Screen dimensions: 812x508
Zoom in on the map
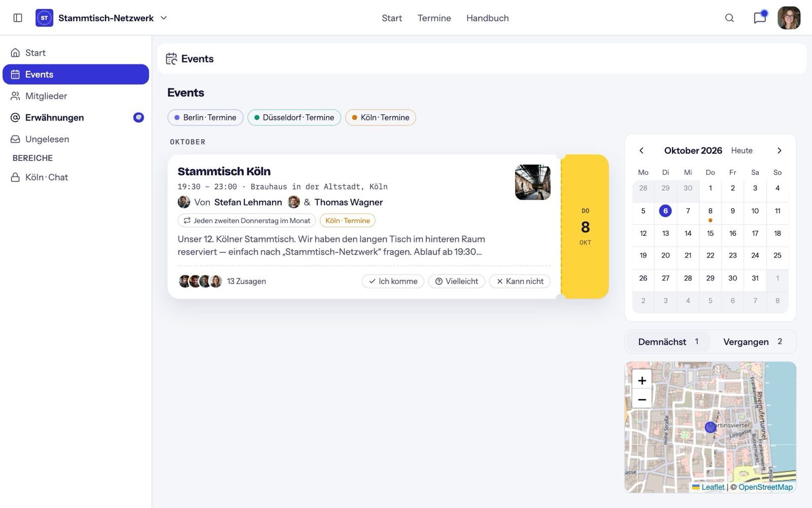642,380
